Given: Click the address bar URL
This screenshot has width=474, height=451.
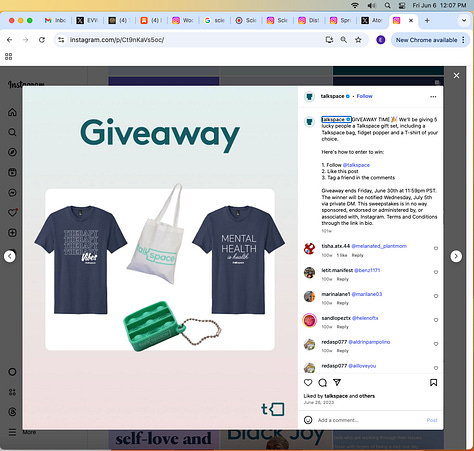Looking at the screenshot, I should (117, 40).
